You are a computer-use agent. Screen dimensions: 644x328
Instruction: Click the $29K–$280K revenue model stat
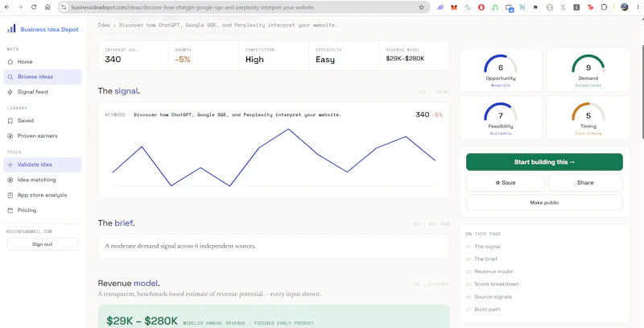[405, 58]
